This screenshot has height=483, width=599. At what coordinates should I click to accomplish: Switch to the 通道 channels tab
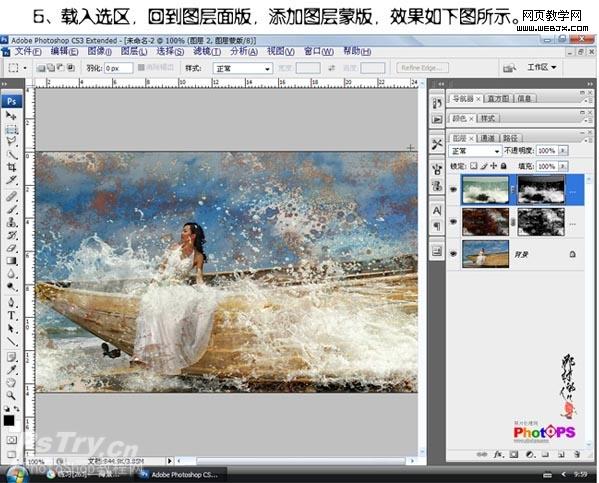point(487,138)
